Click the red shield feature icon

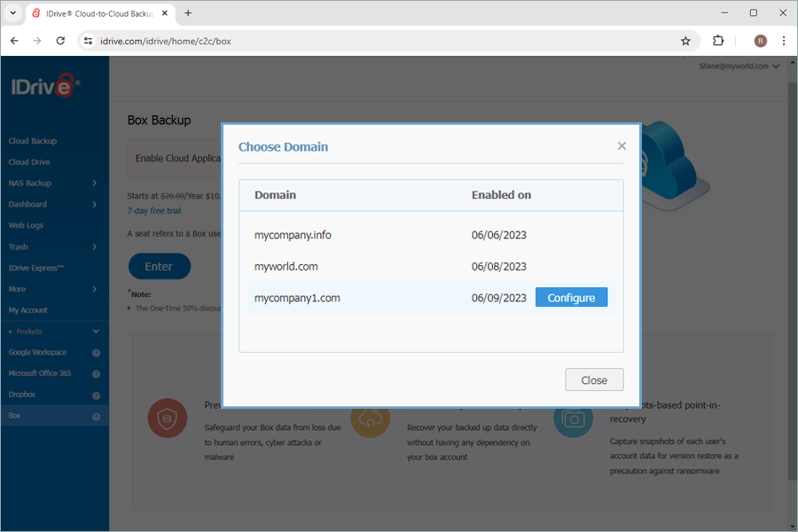pos(168,418)
